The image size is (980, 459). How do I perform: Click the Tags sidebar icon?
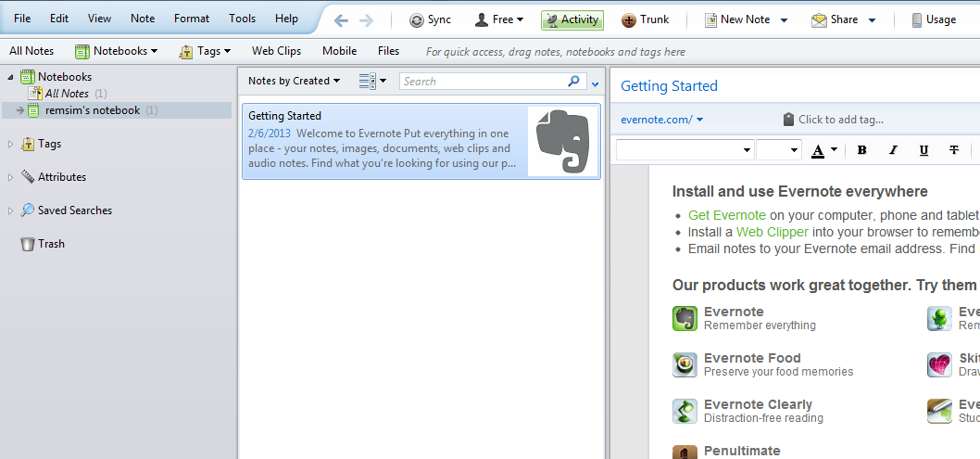click(x=28, y=144)
